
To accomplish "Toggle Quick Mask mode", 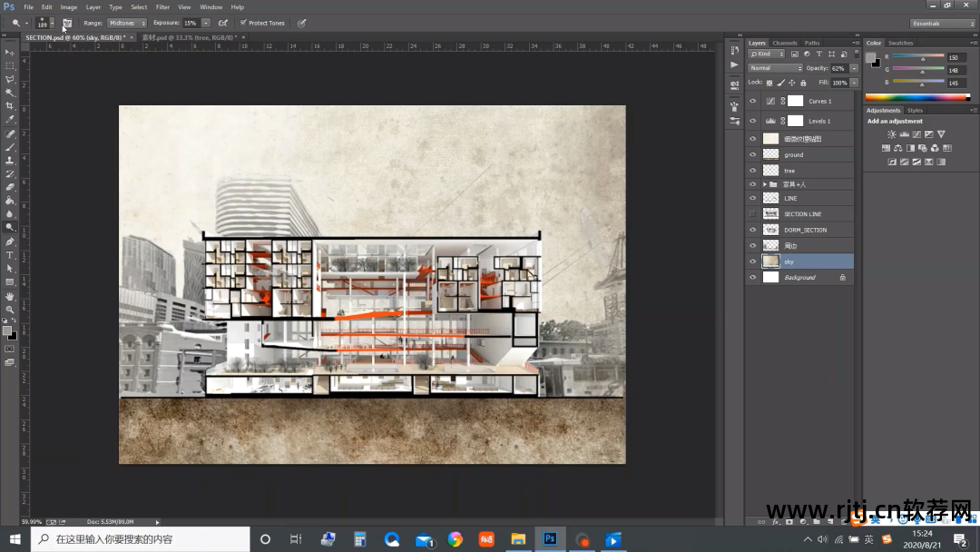I will tap(9, 349).
